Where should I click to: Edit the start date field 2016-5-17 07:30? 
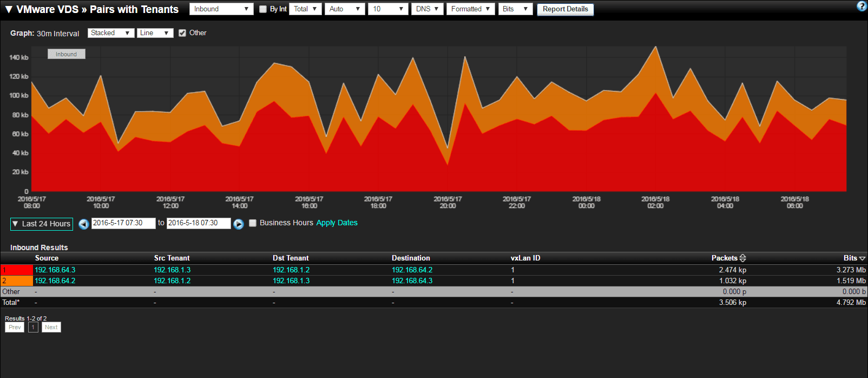123,223
